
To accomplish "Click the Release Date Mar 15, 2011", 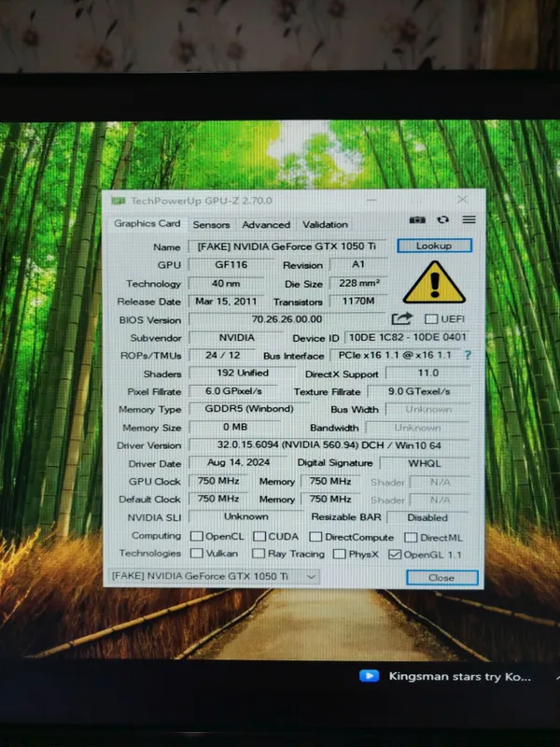I will [x=226, y=302].
